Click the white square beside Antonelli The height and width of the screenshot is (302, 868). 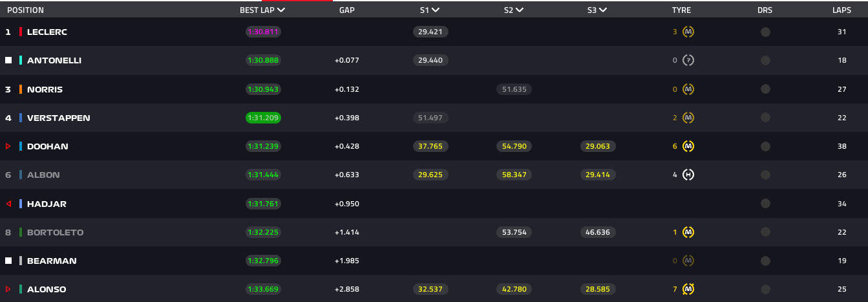tap(8, 60)
